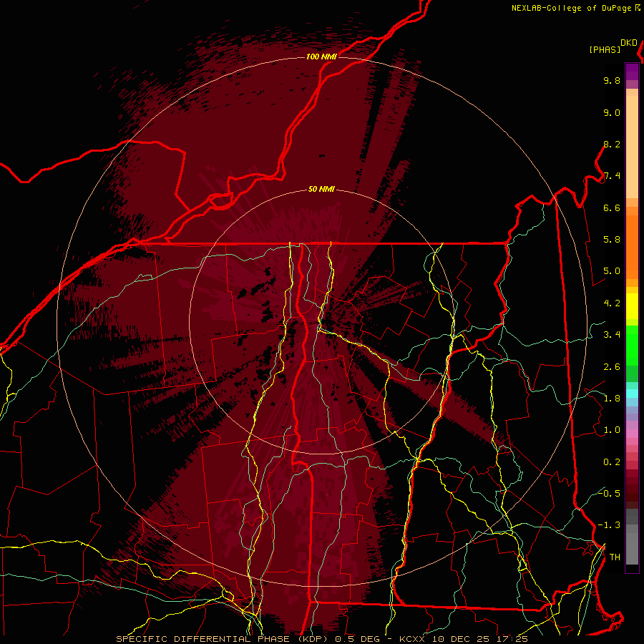
Task: Click the 3.4 value on the color scale
Action: coord(612,335)
